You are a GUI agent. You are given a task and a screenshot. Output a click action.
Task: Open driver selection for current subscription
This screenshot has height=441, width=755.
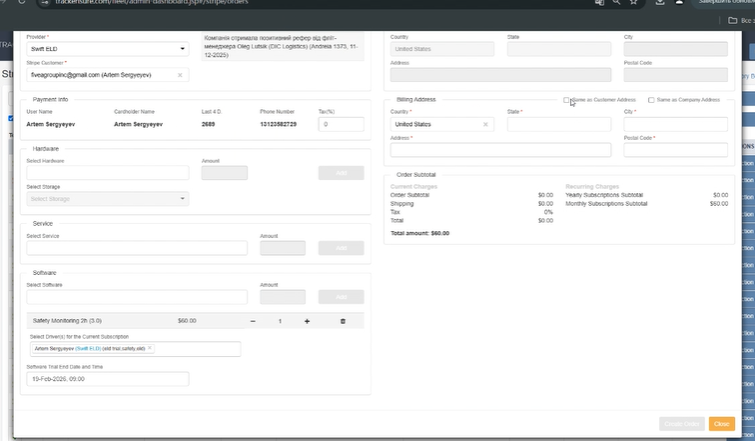135,349
